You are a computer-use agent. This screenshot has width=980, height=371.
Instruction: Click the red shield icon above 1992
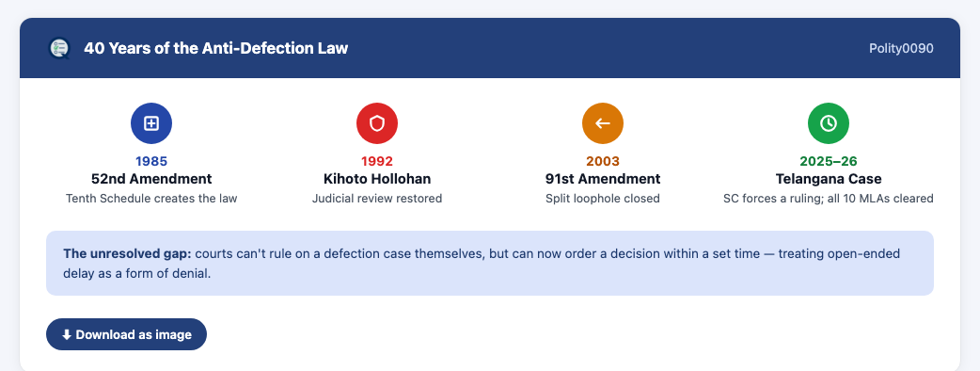pos(377,123)
